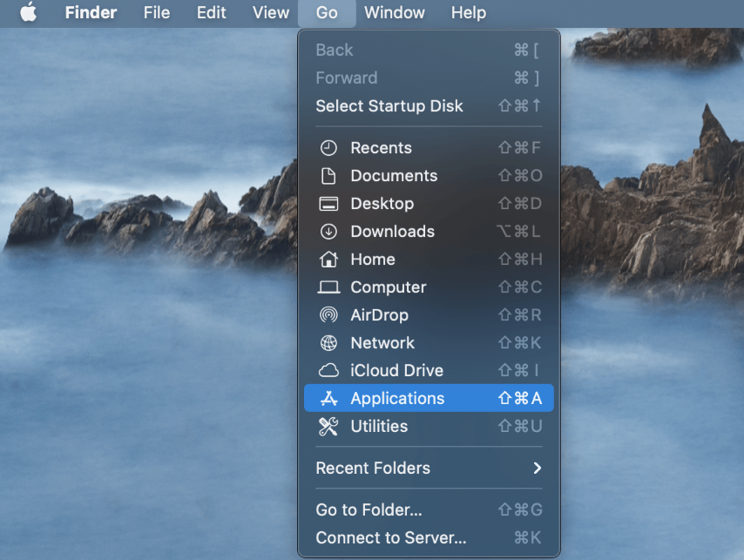744x560 pixels.
Task: Click the Recents clock icon
Action: [x=328, y=148]
